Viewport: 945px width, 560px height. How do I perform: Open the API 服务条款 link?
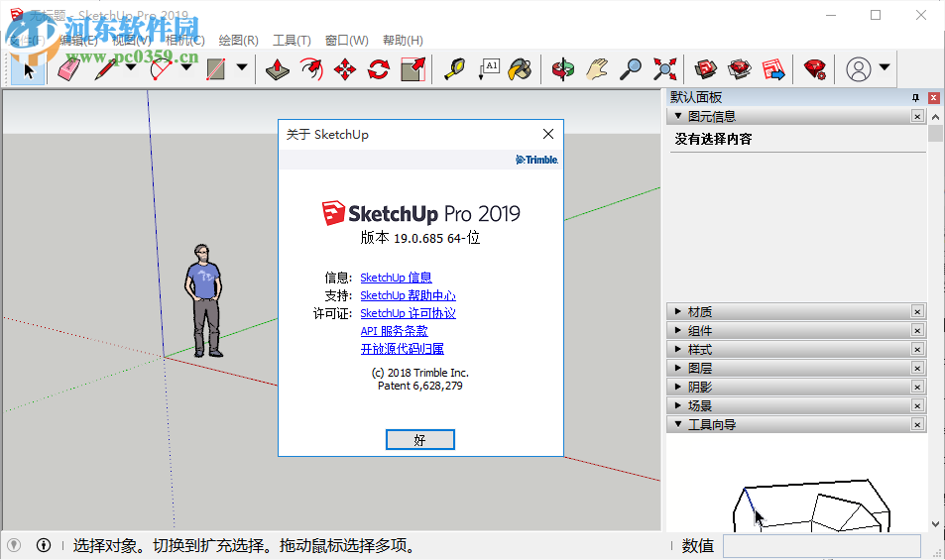[x=394, y=331]
